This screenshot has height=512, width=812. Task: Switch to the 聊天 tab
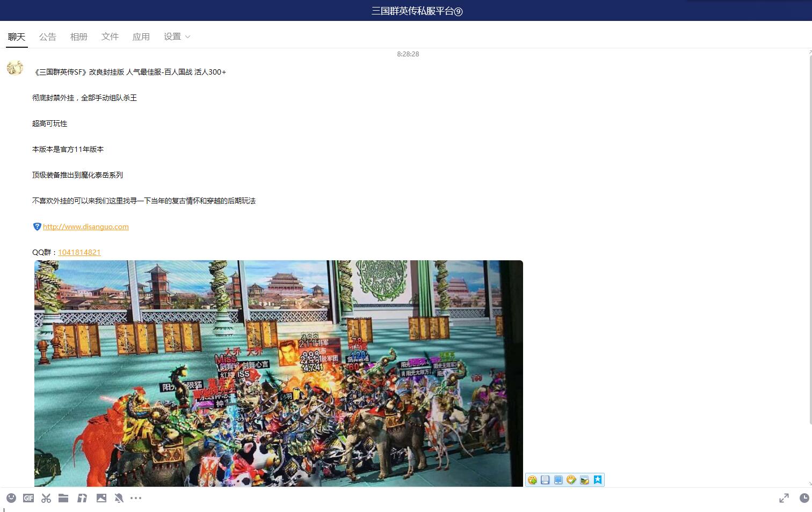click(x=17, y=36)
